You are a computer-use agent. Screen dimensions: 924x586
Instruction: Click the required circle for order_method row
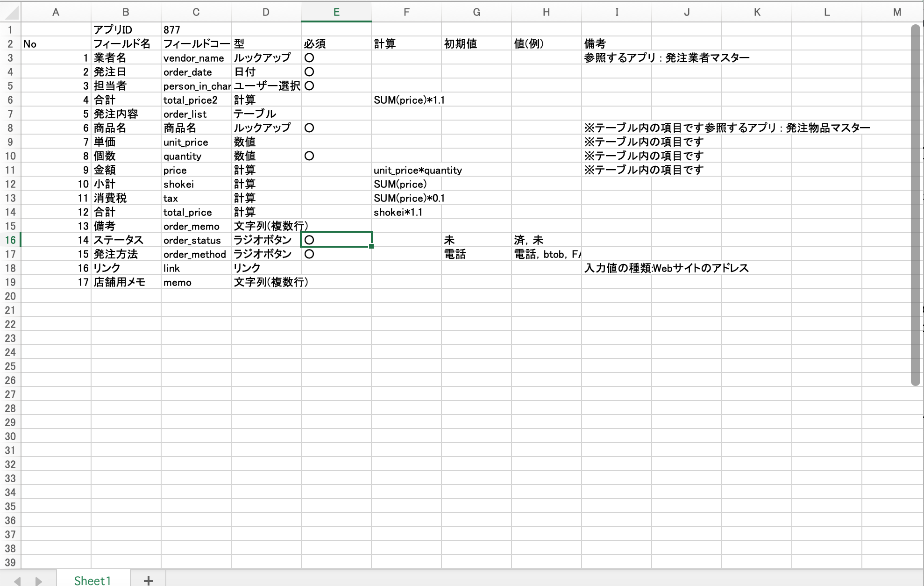click(x=309, y=254)
